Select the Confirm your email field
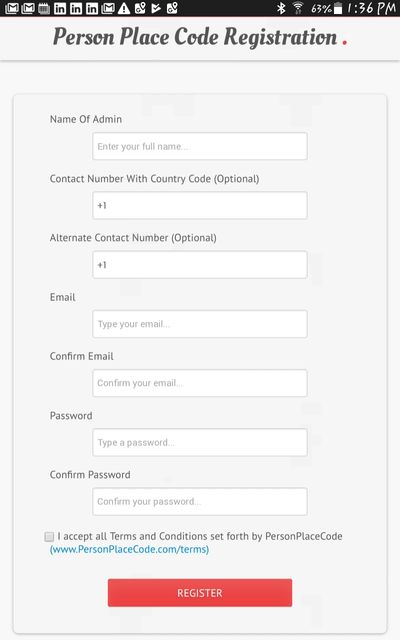The image size is (400, 640). pos(200,383)
